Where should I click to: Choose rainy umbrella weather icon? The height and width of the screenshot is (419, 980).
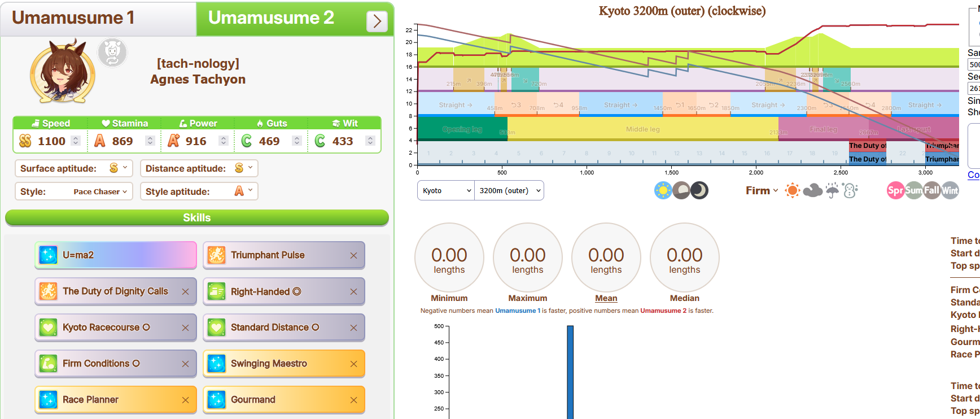click(832, 190)
